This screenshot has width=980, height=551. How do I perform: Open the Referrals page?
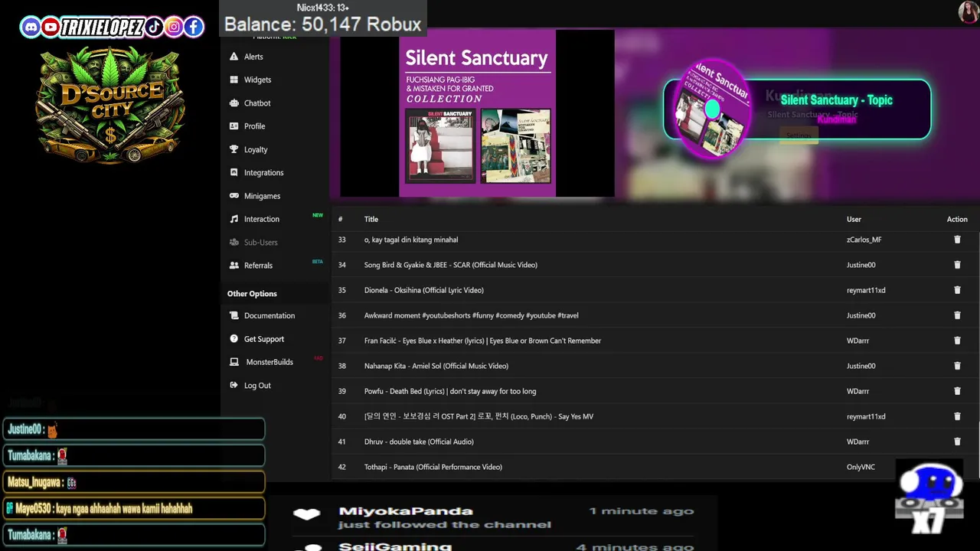(x=258, y=266)
